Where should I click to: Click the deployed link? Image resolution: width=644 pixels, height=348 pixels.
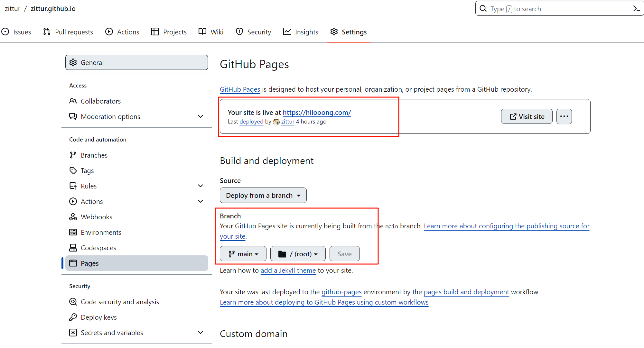[251, 122]
